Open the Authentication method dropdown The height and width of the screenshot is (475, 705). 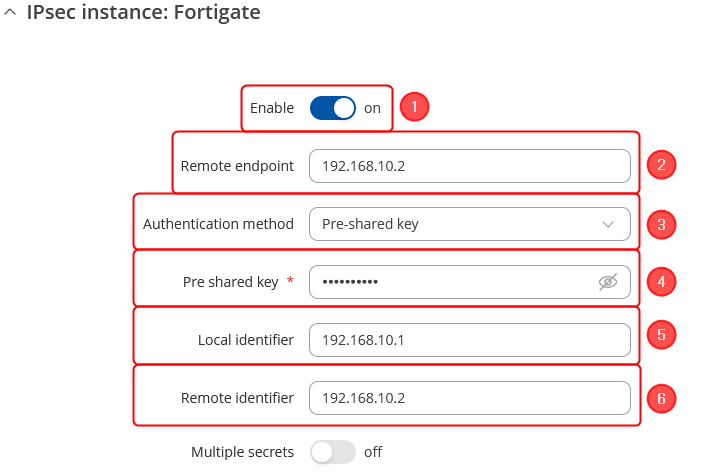pos(469,224)
